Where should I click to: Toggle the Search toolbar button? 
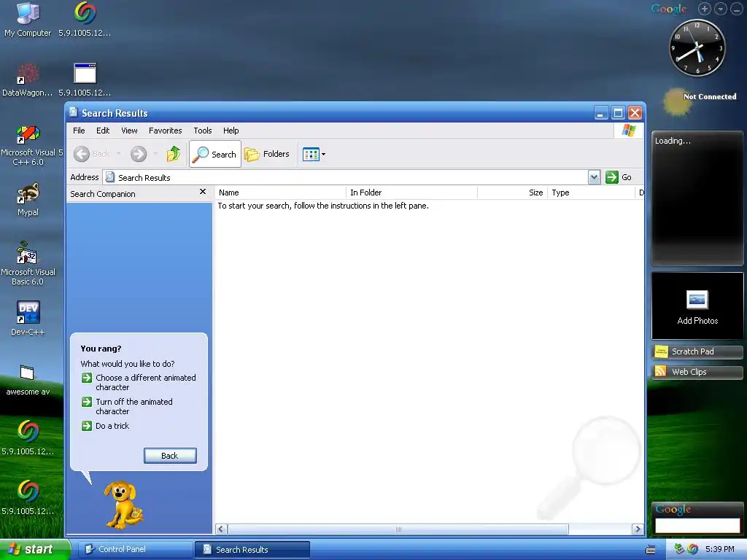click(x=215, y=154)
